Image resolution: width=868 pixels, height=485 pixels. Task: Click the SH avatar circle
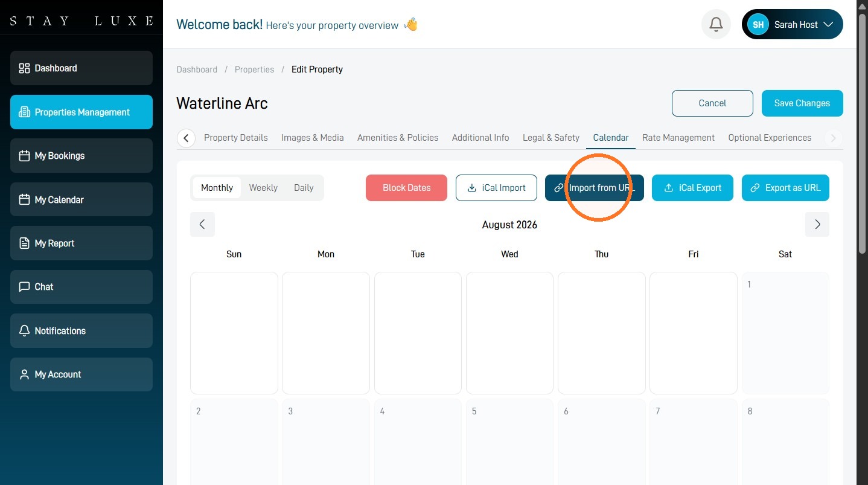point(758,25)
